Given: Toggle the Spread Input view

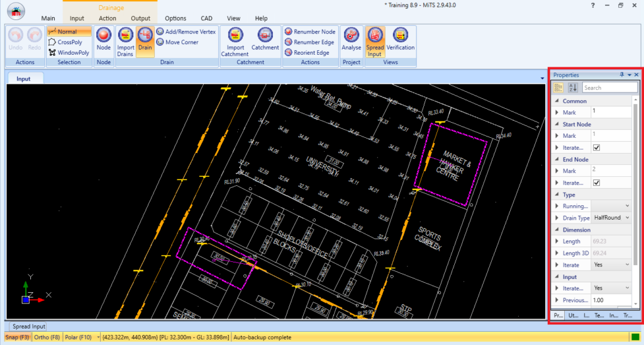Looking at the screenshot, I should (x=375, y=42).
